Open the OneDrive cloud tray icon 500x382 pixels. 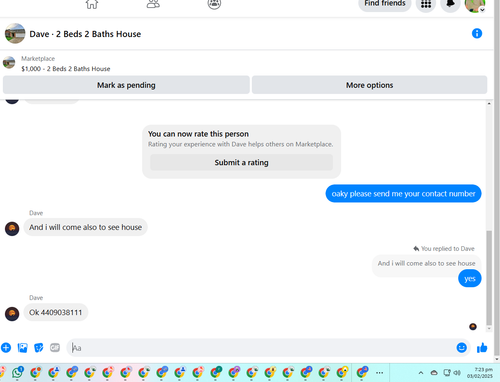(x=434, y=373)
